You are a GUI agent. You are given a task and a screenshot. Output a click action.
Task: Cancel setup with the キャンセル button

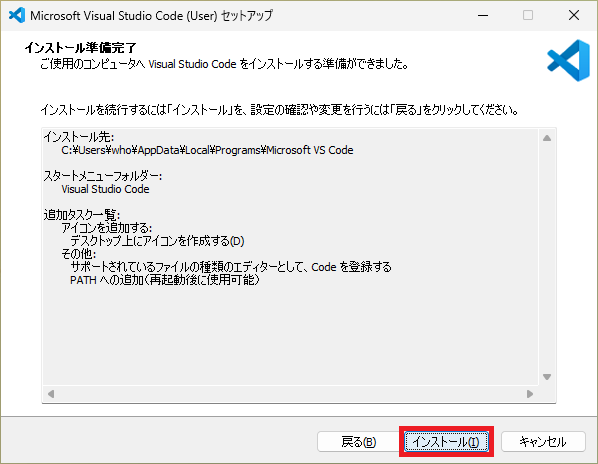tap(543, 442)
